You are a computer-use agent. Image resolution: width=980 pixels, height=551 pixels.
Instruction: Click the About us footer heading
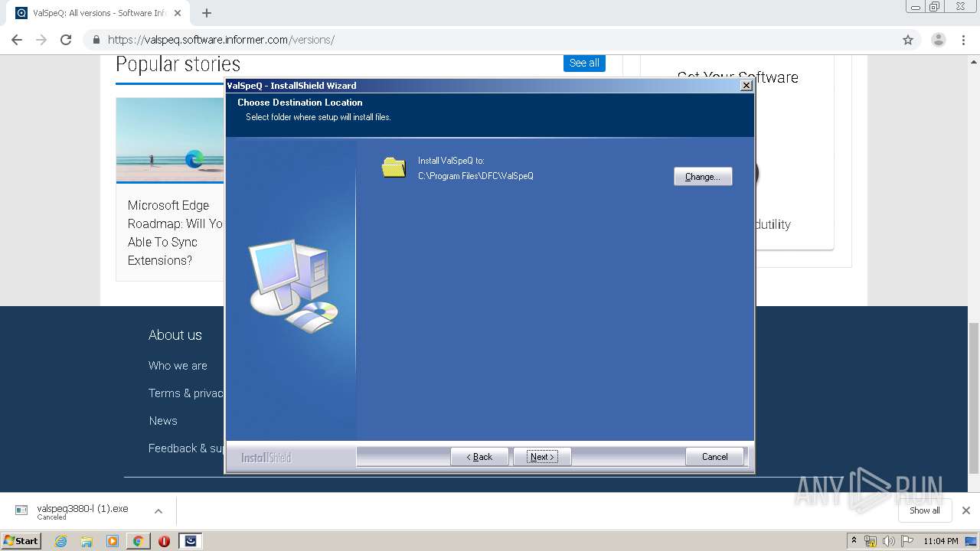pyautogui.click(x=175, y=335)
